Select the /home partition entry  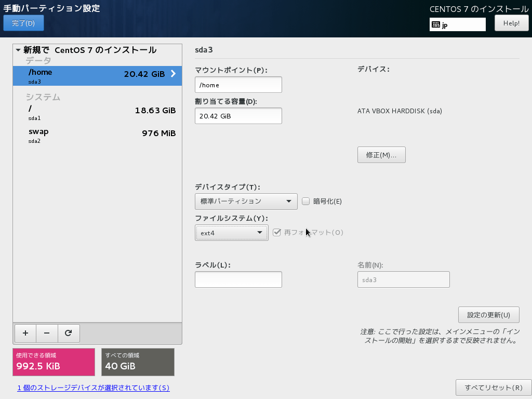pos(78,76)
